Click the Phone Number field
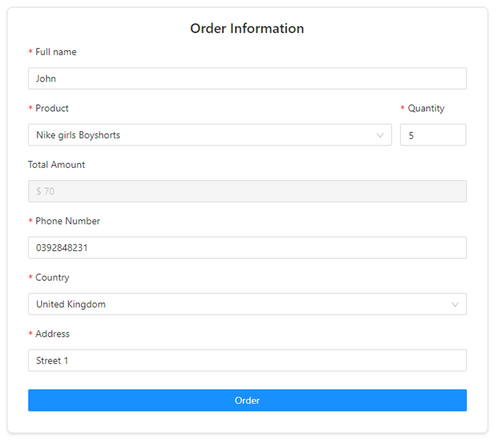 247,248
